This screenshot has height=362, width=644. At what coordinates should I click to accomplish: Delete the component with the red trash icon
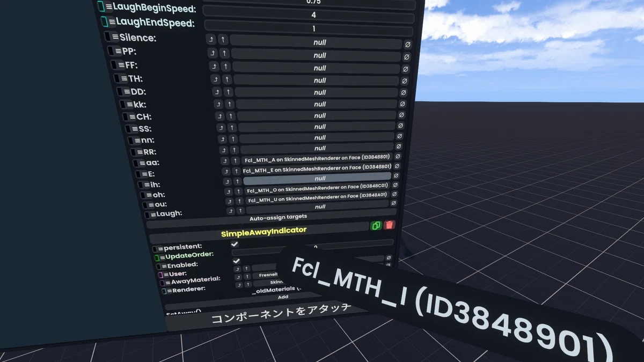pyautogui.click(x=389, y=225)
